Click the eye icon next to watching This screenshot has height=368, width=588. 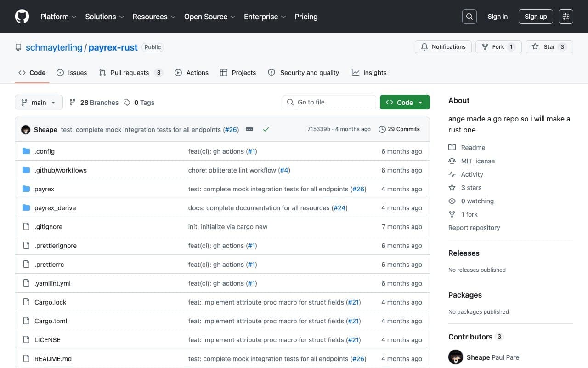452,201
